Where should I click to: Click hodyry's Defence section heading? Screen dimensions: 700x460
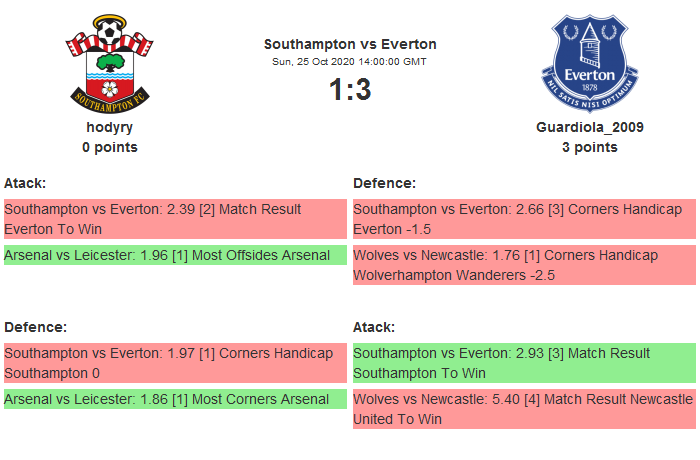pos(35,327)
